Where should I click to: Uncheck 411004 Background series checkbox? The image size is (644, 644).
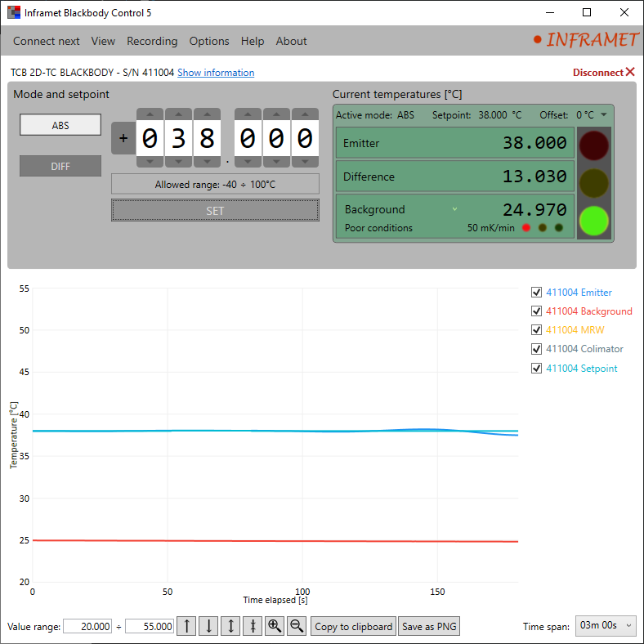pyautogui.click(x=536, y=311)
